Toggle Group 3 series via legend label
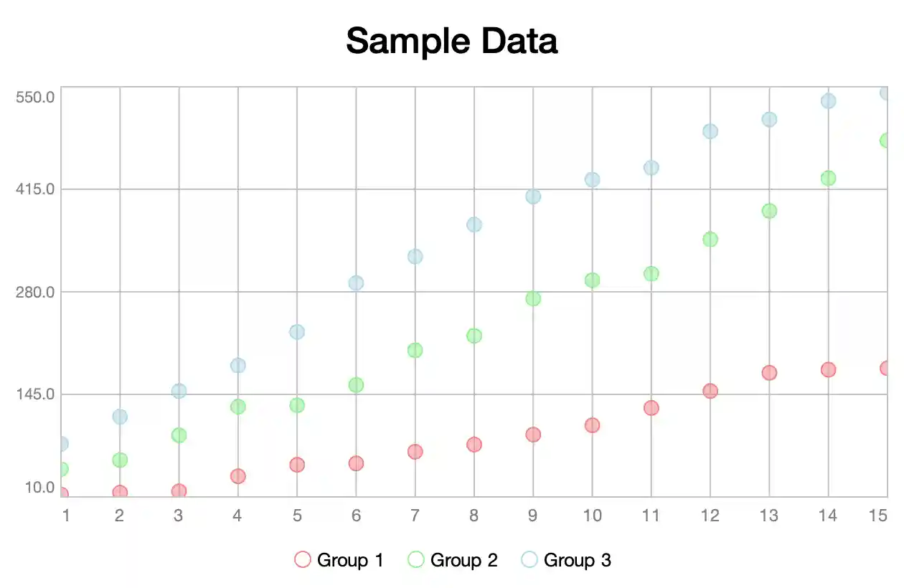Image resolution: width=904 pixels, height=588 pixels. point(577,560)
